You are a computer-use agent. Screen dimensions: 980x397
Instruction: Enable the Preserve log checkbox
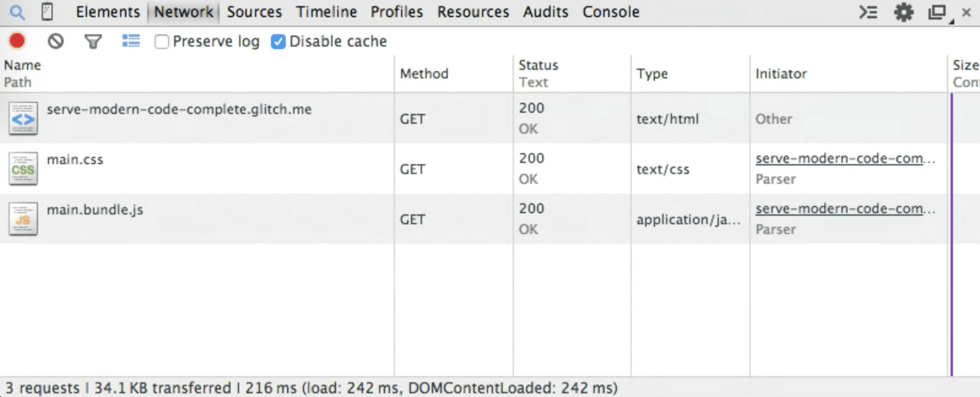(161, 41)
